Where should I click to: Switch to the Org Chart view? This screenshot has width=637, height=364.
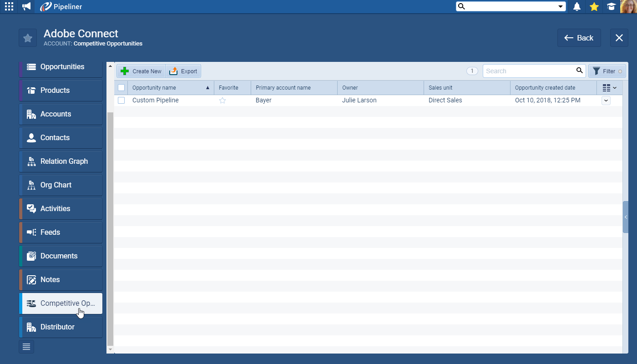[56, 185]
